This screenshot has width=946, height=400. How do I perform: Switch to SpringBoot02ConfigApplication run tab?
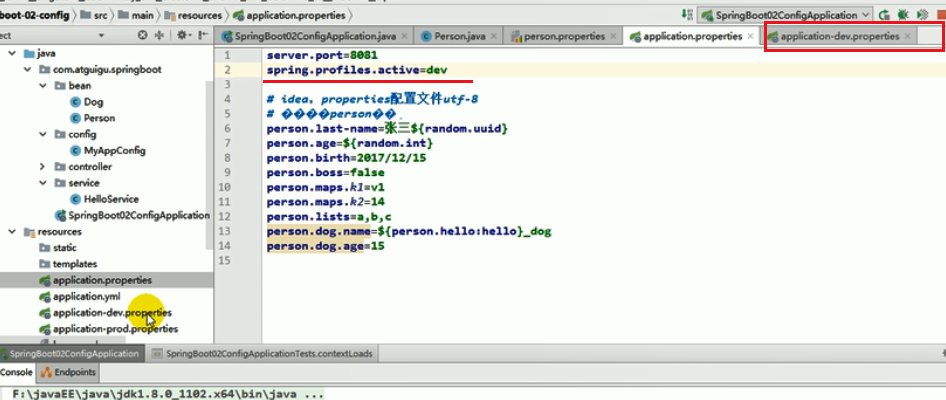pyautogui.click(x=71, y=354)
